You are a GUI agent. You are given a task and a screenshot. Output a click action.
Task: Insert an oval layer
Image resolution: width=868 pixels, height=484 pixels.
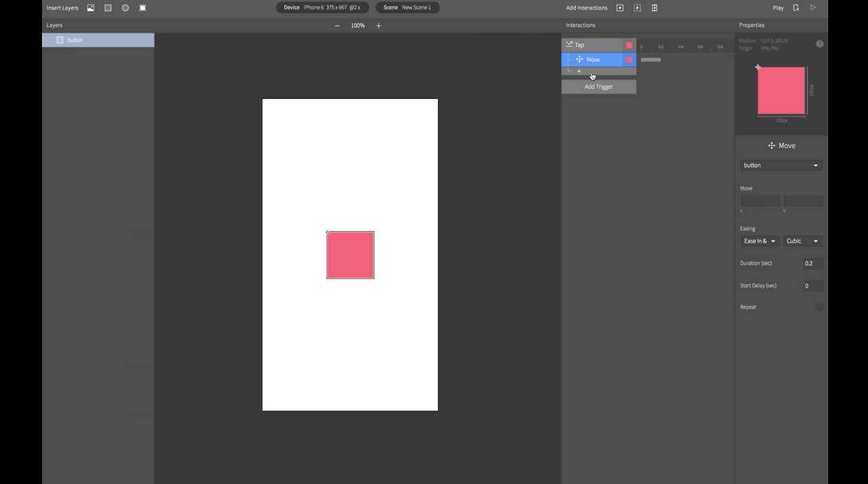click(x=125, y=8)
